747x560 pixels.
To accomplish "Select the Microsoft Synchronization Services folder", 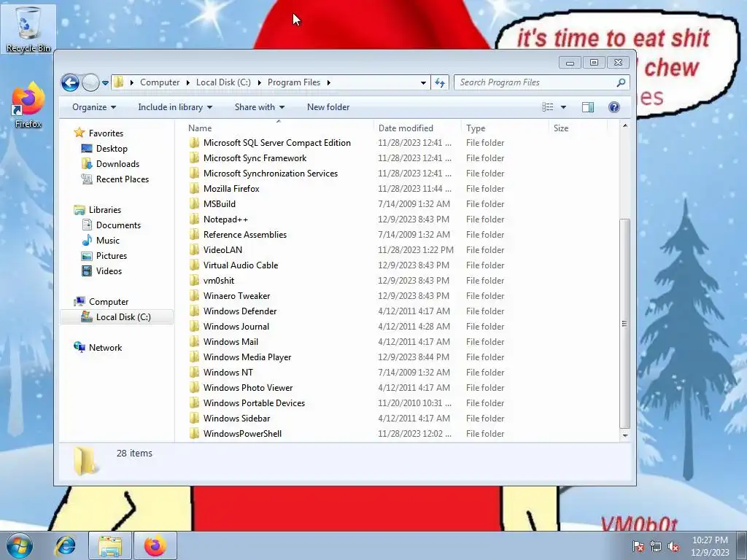I will (270, 174).
